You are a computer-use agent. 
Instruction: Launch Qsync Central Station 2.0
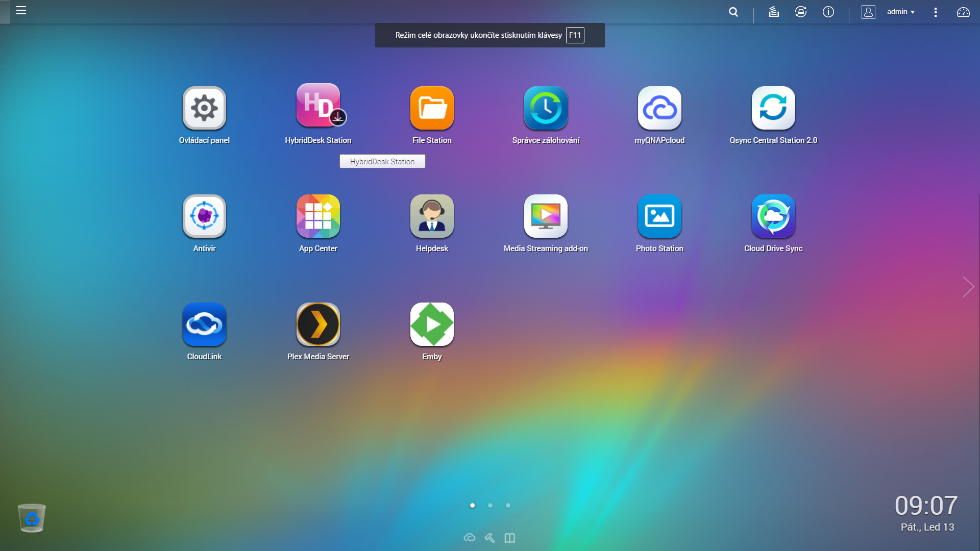(773, 108)
